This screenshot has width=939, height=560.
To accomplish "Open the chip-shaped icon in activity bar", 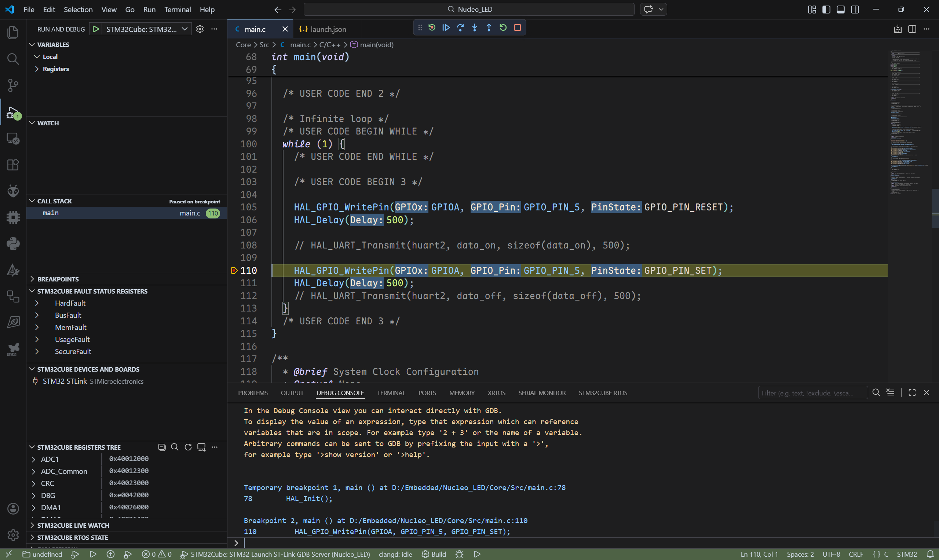I will [13, 217].
